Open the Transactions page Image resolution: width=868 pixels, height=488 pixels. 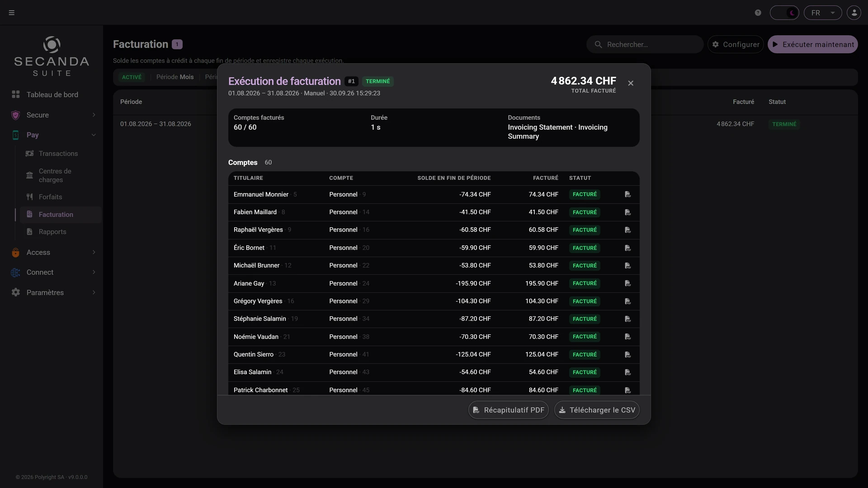(x=60, y=154)
